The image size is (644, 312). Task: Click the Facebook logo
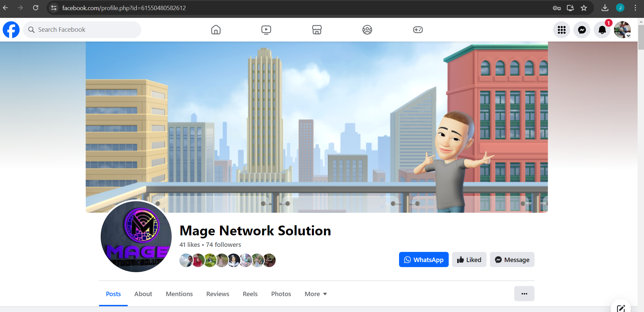click(x=11, y=30)
